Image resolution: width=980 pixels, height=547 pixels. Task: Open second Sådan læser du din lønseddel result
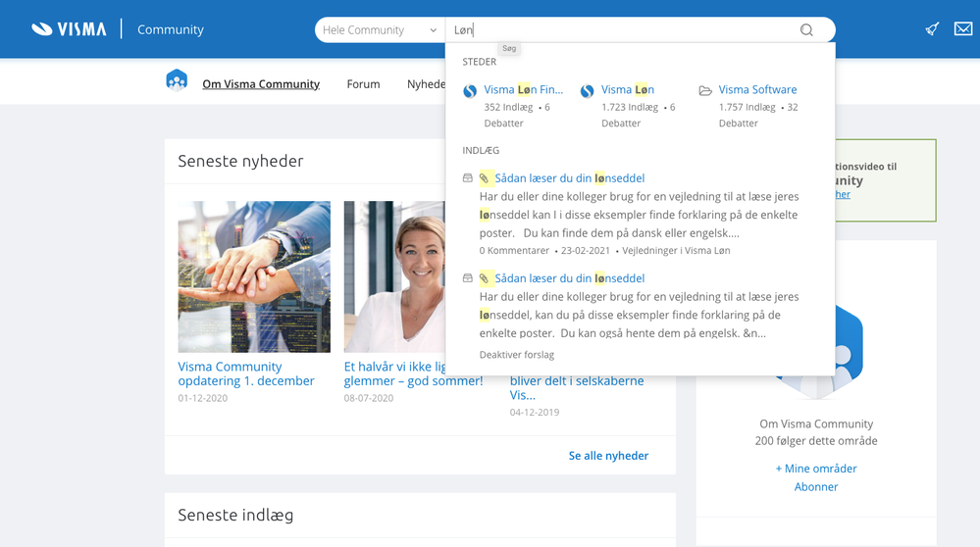click(x=569, y=277)
